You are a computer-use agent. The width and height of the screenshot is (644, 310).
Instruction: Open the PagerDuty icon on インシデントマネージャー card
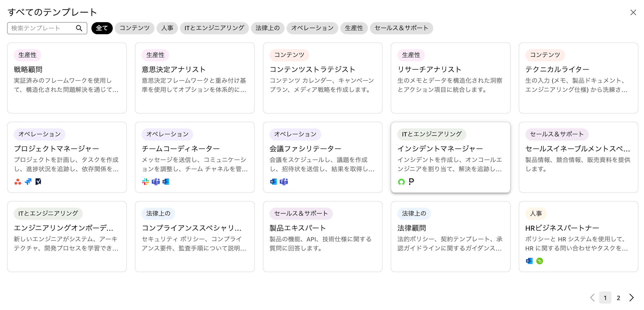pyautogui.click(x=411, y=182)
